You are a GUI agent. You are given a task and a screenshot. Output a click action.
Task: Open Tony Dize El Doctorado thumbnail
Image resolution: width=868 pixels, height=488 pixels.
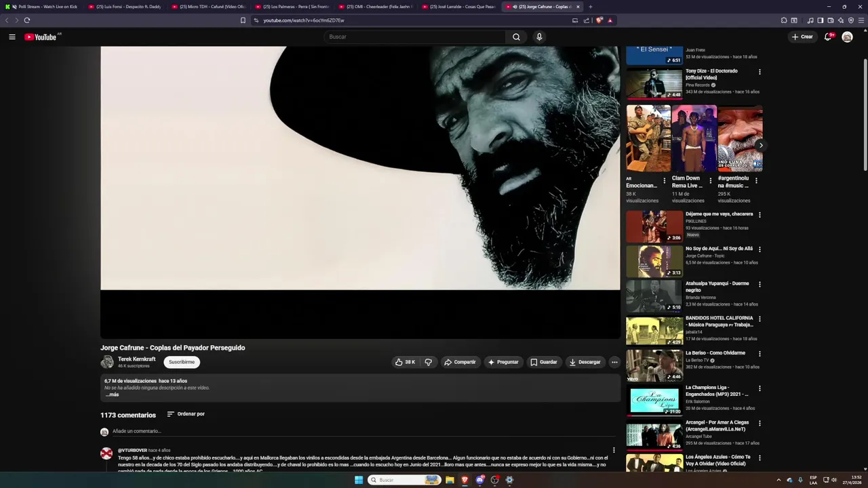(654, 83)
